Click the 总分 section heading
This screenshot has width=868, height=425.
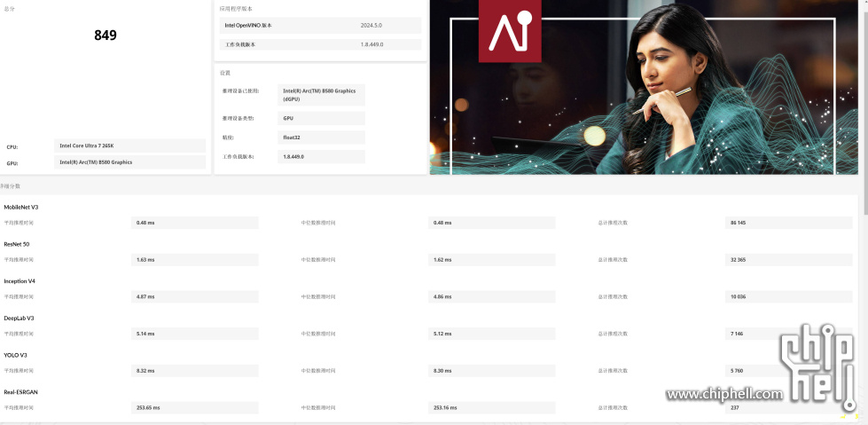point(10,9)
